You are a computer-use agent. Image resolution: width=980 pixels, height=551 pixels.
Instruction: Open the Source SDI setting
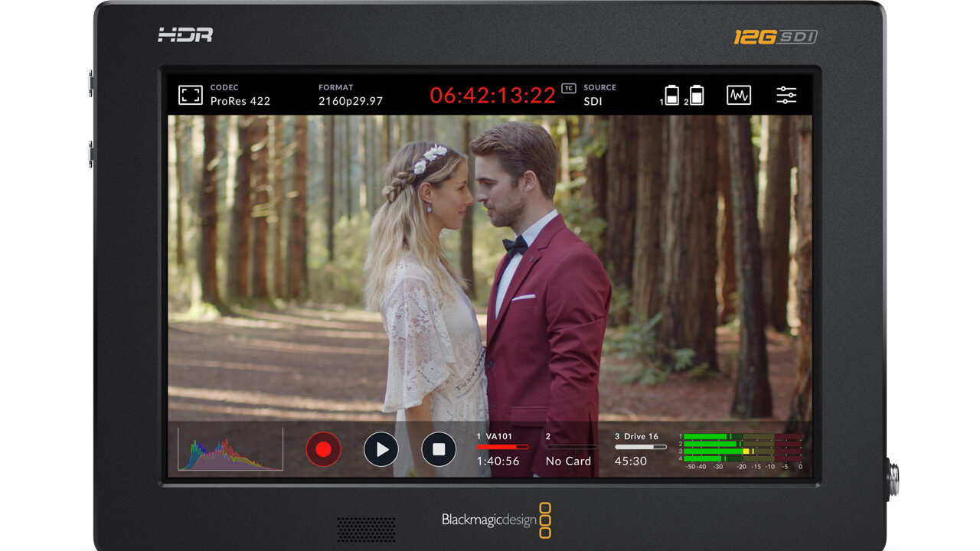coord(601,95)
